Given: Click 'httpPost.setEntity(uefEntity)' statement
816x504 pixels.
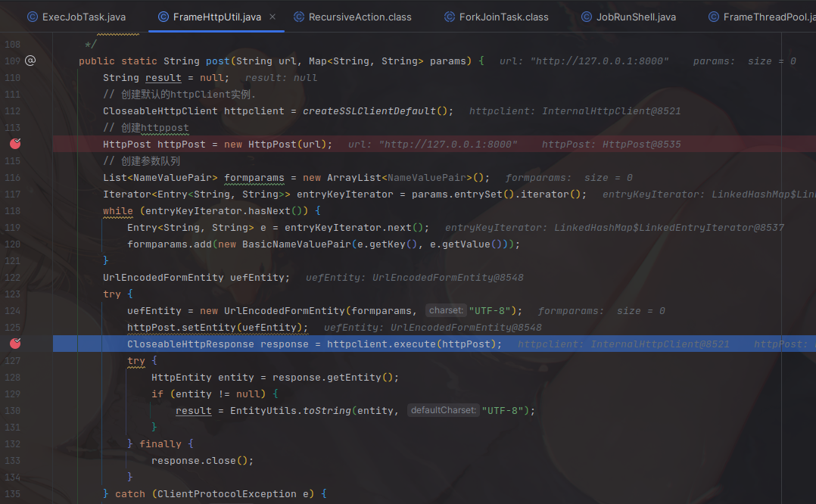Looking at the screenshot, I should click(x=217, y=327).
